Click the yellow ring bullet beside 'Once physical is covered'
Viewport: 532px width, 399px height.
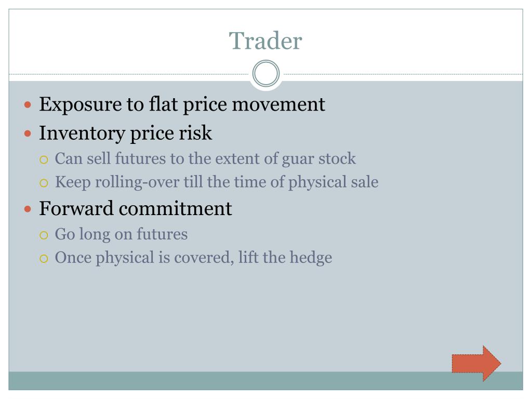(x=44, y=259)
